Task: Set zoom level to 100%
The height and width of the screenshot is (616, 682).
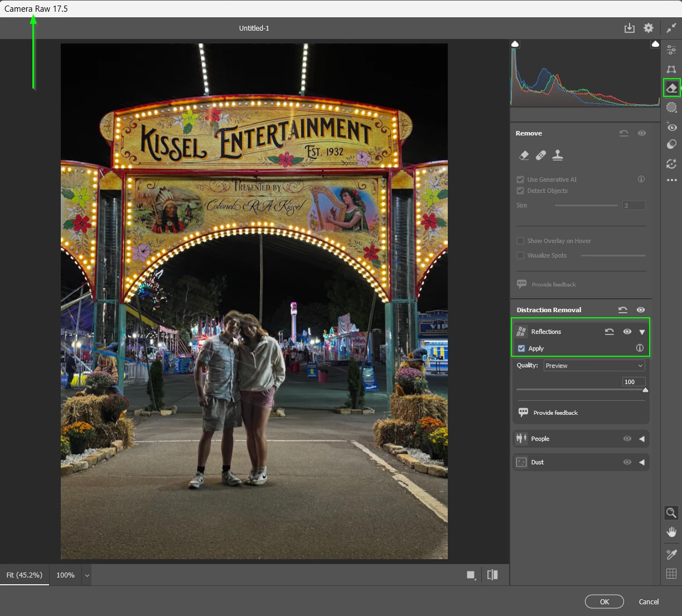Action: click(65, 575)
